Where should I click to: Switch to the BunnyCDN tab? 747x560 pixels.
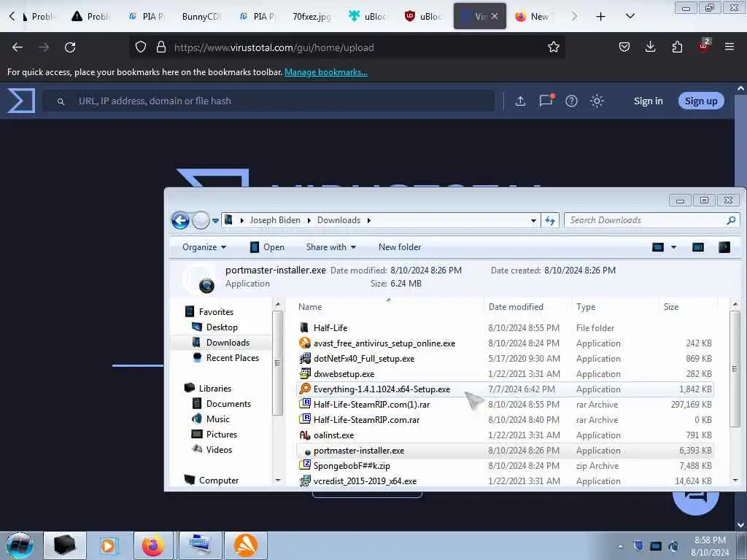click(x=201, y=16)
